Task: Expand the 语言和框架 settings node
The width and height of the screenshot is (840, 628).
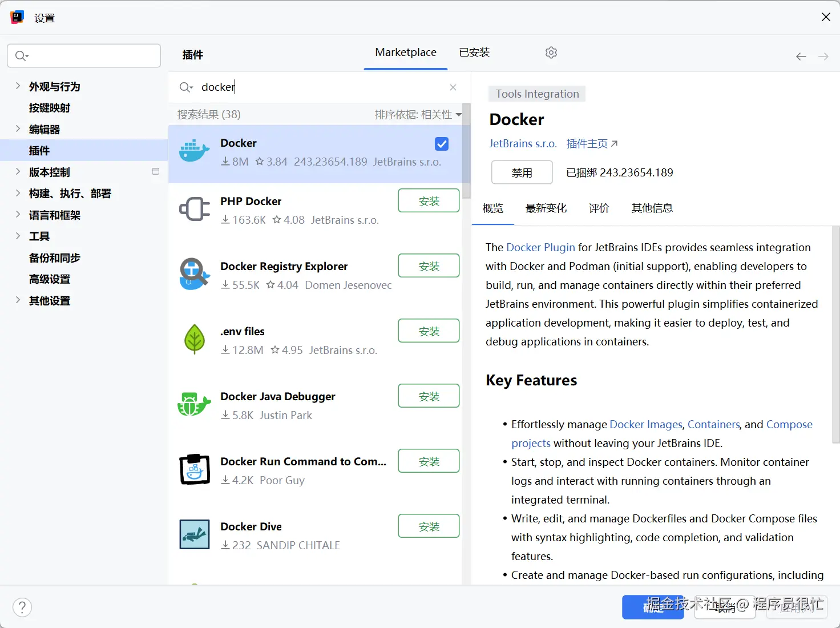Action: pos(18,215)
